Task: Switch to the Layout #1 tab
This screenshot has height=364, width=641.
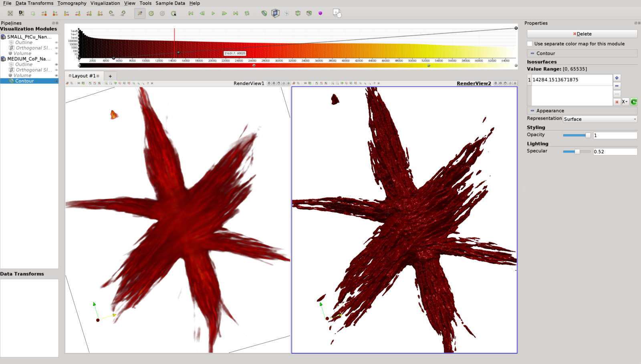Action: point(84,76)
